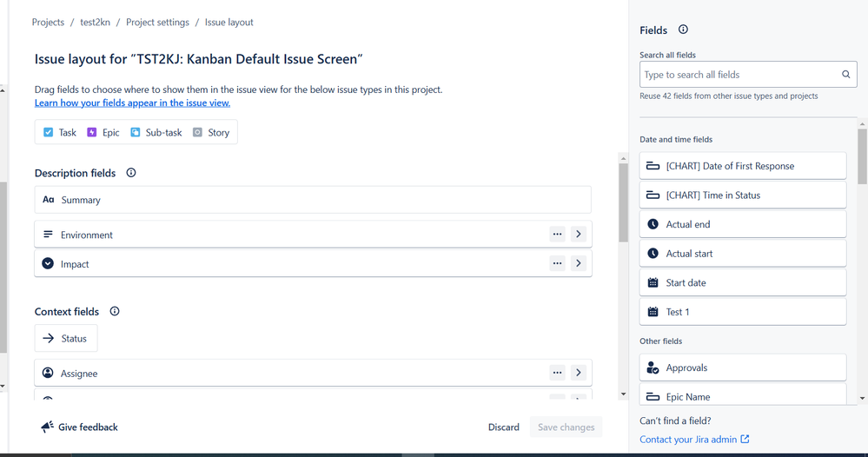The height and width of the screenshot is (457, 868).
Task: Expand the Environment field chevron
Action: 579,234
